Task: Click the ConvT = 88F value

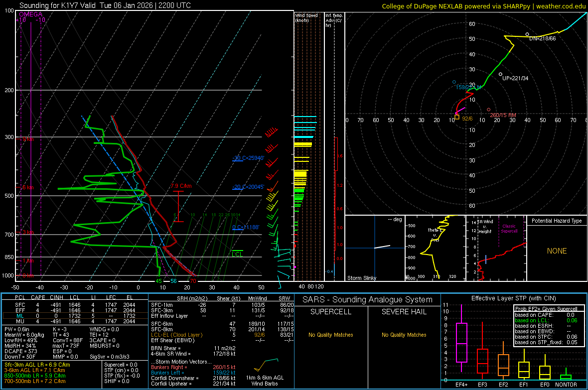Action: (67, 341)
